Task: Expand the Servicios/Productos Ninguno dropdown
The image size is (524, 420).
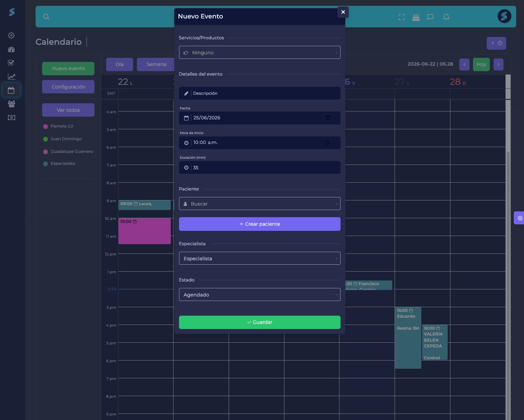Action: coord(259,52)
